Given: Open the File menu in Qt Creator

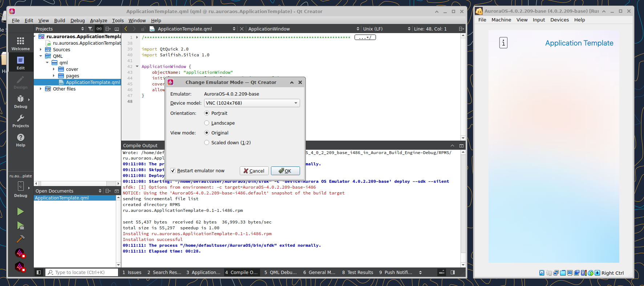Looking at the screenshot, I should pos(16,20).
